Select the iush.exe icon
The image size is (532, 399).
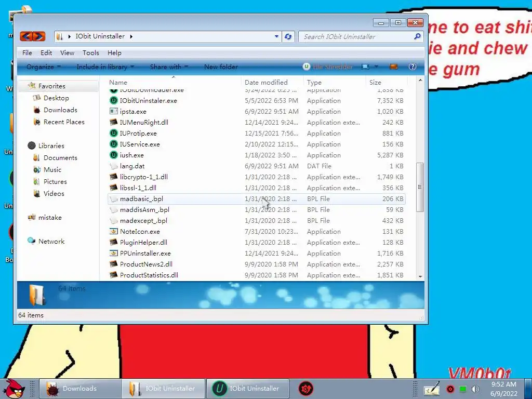(114, 155)
